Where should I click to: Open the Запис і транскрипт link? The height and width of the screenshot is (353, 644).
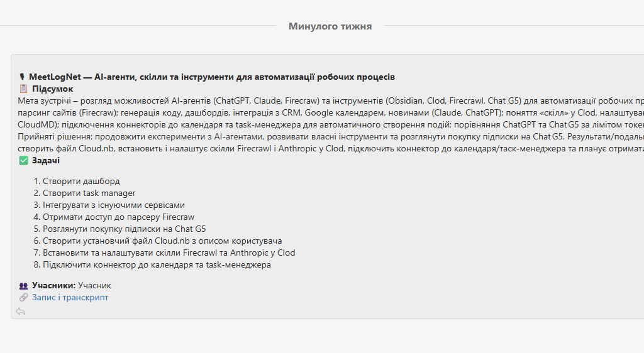(x=70, y=297)
